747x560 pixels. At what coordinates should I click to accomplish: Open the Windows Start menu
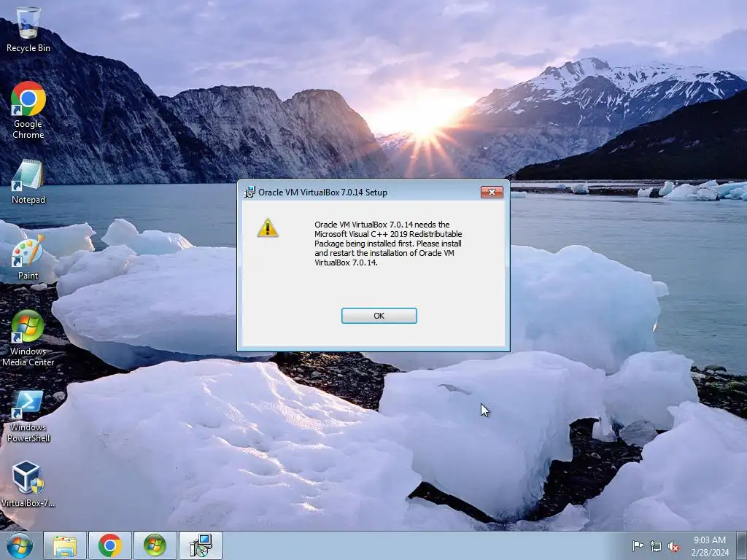[x=19, y=545]
